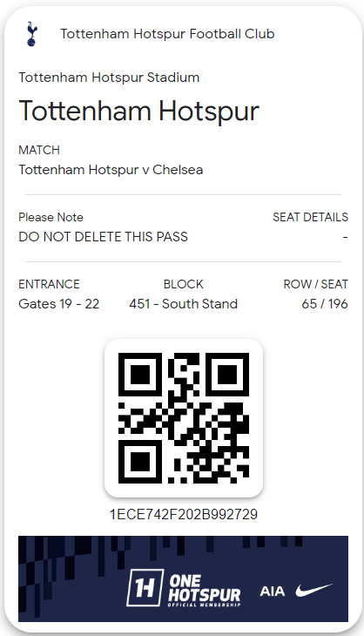Click the MATCH label

click(39, 150)
